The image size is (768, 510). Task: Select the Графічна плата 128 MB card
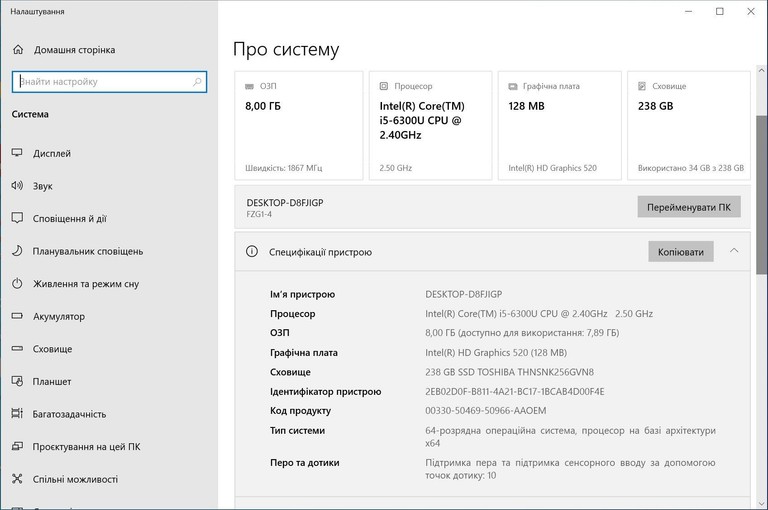pyautogui.click(x=560, y=125)
